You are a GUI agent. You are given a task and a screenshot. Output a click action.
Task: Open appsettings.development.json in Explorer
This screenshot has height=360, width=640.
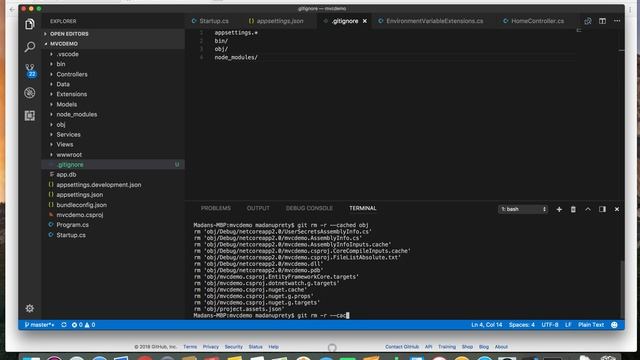(x=99, y=185)
